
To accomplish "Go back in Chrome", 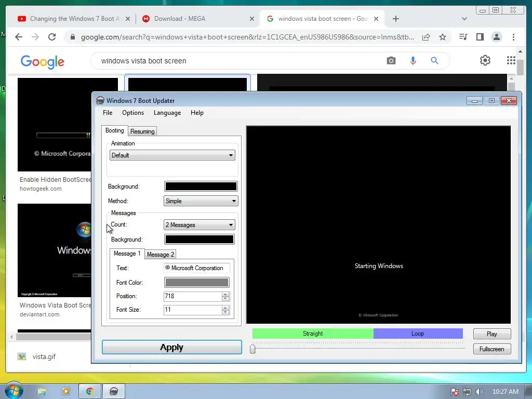I will point(19,37).
